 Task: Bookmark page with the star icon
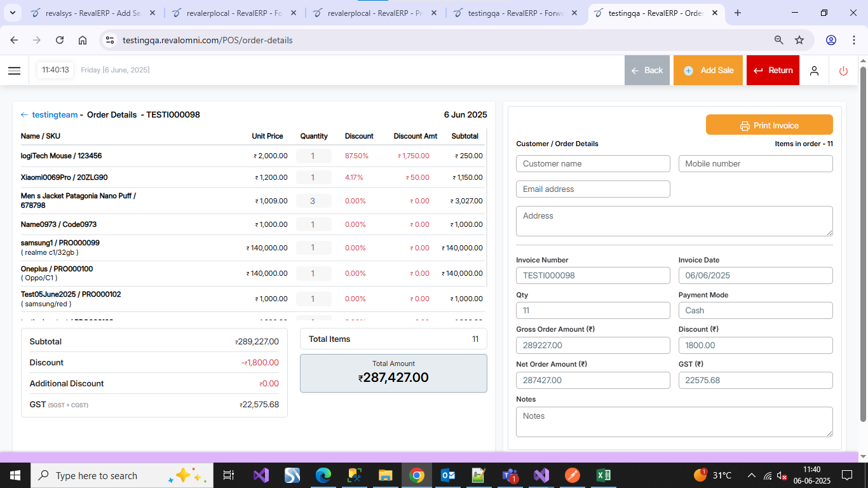(x=799, y=40)
